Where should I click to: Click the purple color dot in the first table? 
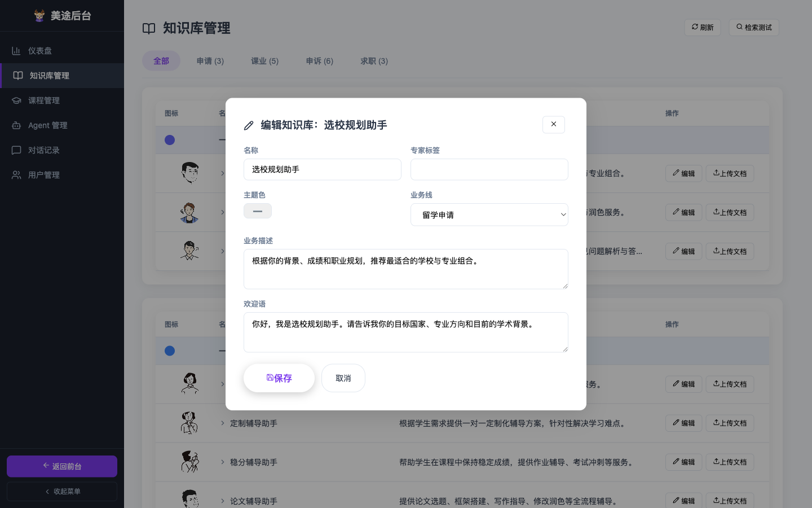click(170, 140)
